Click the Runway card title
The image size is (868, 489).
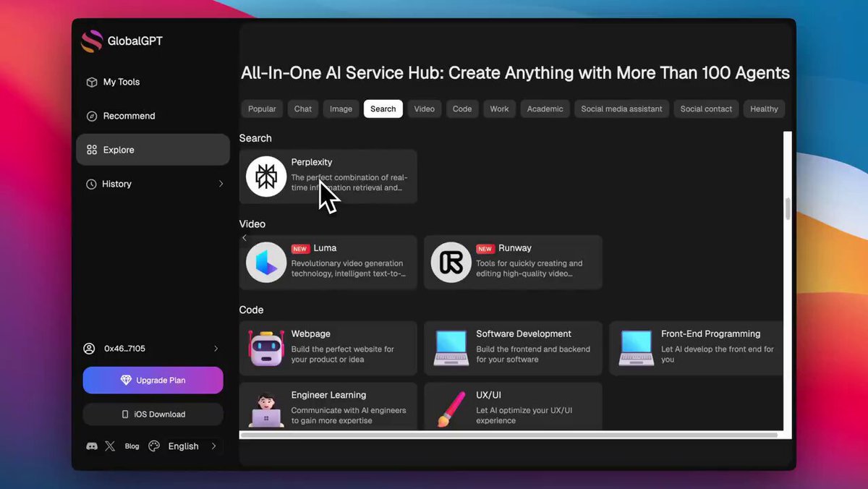pos(515,248)
